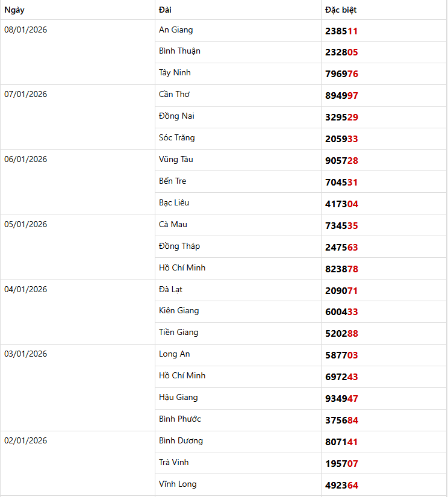Click the Sóc Trăng station name
This screenshot has width=448, height=497.
click(176, 138)
